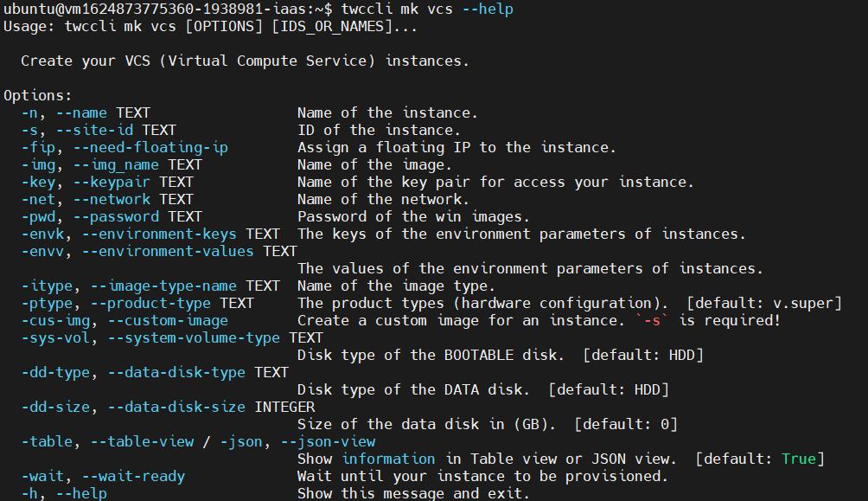
Task: Click the '--keypair' option flag
Action: (112, 183)
